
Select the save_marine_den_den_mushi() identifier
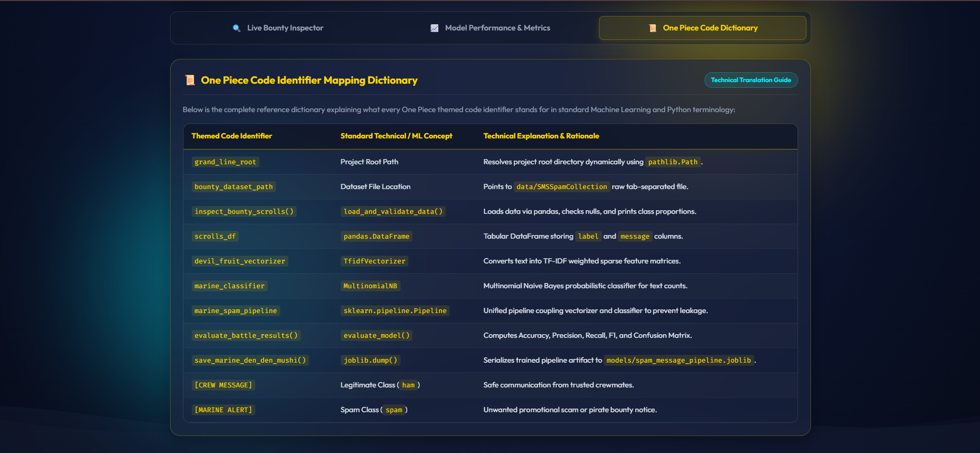(250, 360)
